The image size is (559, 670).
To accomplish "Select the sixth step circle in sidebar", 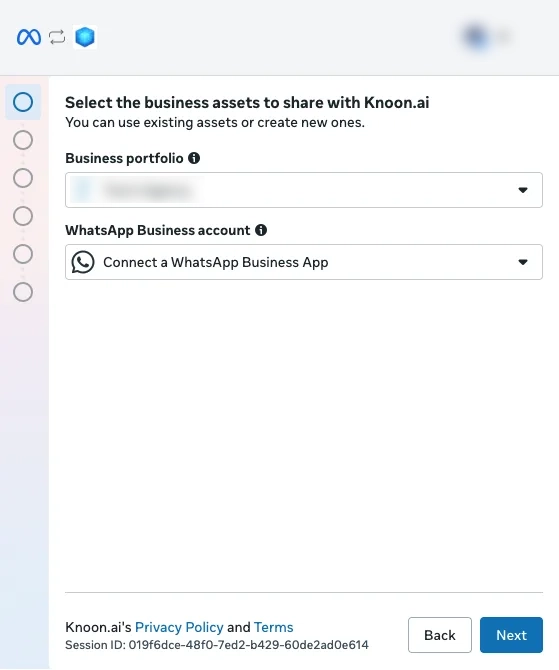I will pos(23,292).
